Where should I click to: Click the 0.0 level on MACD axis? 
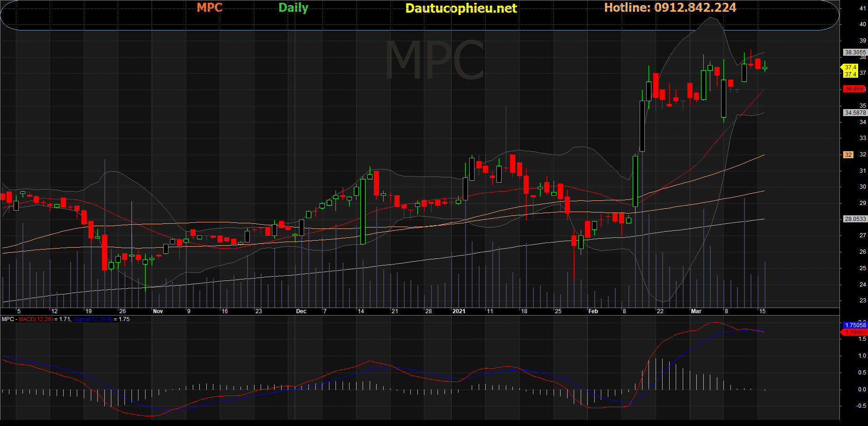pos(862,389)
